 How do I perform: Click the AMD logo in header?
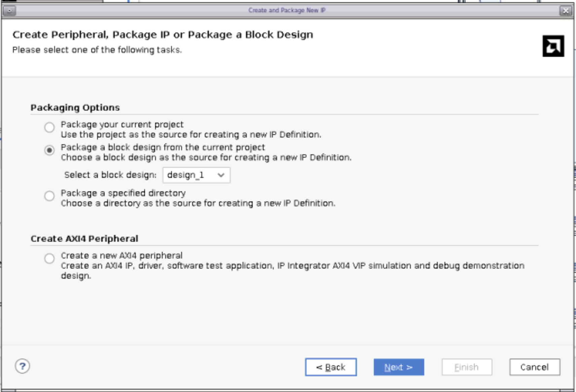tap(553, 46)
